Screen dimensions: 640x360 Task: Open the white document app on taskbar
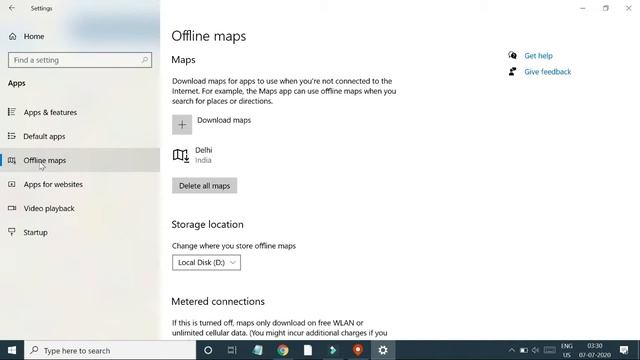pyautogui.click(x=308, y=350)
